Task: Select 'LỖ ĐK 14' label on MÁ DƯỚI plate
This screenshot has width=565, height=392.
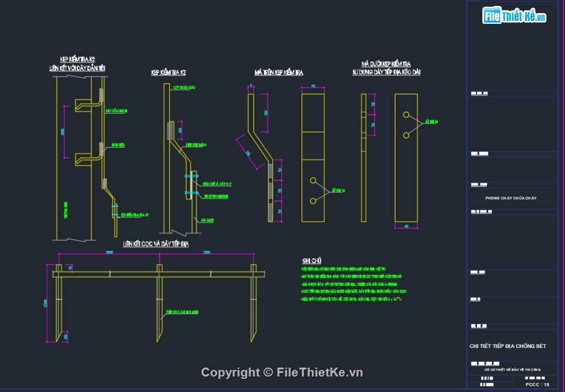Action: click(431, 122)
